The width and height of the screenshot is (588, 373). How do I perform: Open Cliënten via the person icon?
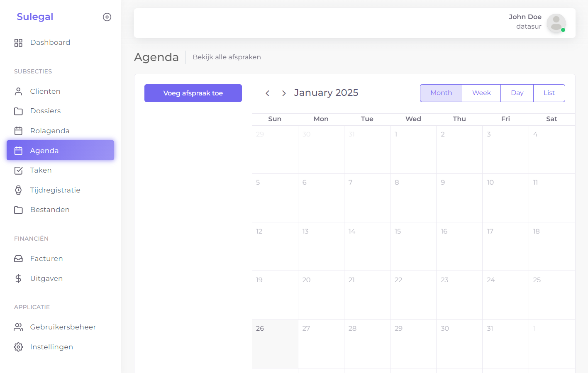(x=18, y=91)
